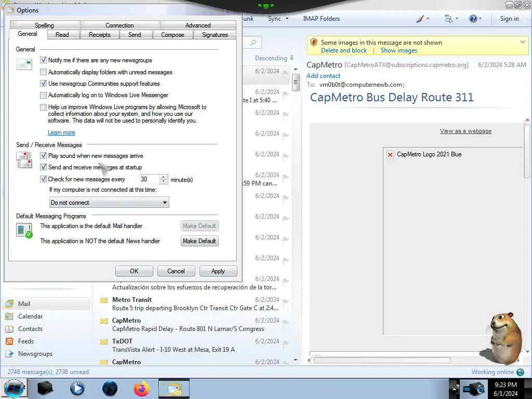Open the Mail section icon in sidebar

point(9,303)
